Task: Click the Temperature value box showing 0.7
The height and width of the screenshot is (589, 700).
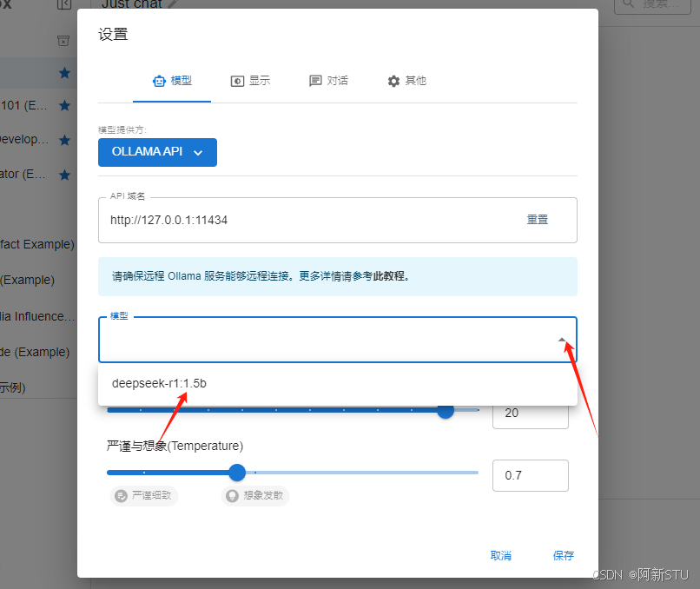Action: (x=531, y=475)
